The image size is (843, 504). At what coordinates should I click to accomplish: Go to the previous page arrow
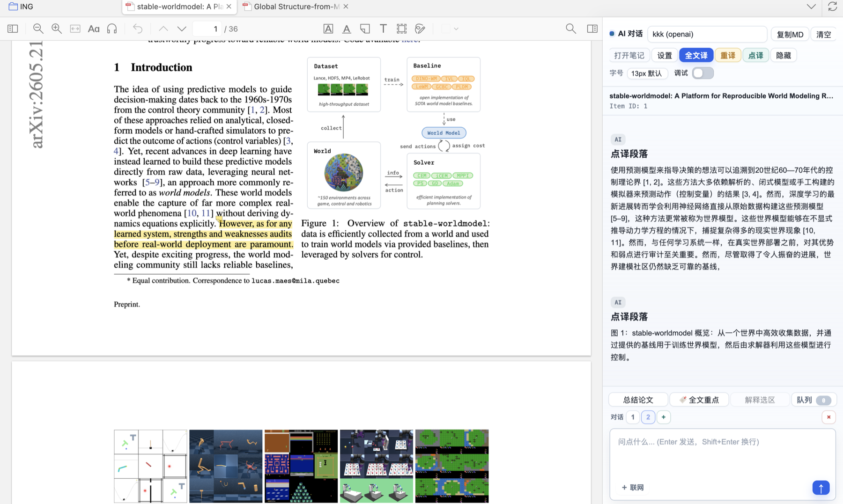[x=163, y=29]
